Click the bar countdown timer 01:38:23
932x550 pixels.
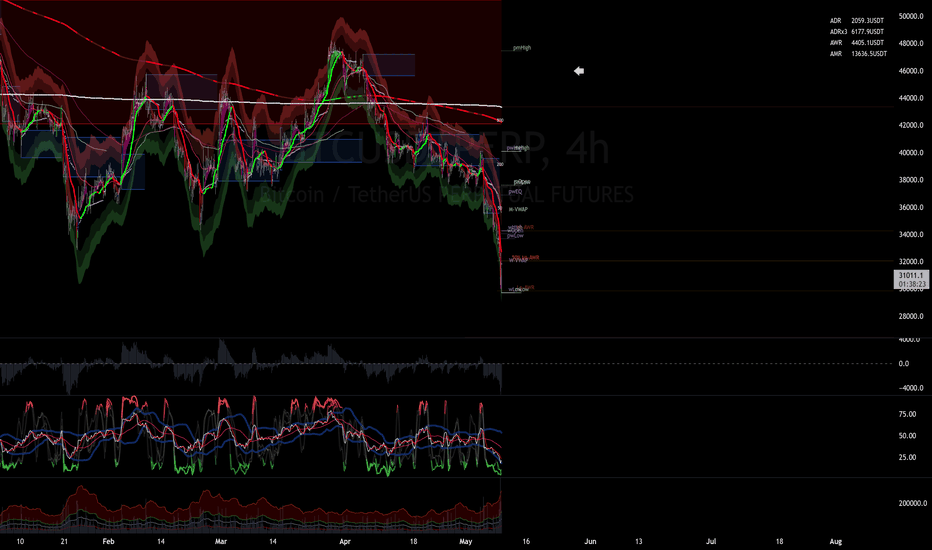911,284
